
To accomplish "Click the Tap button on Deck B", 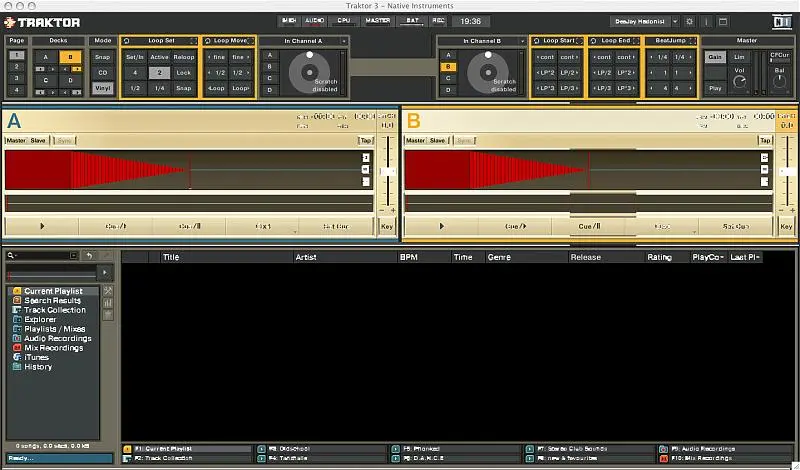I will click(765, 141).
